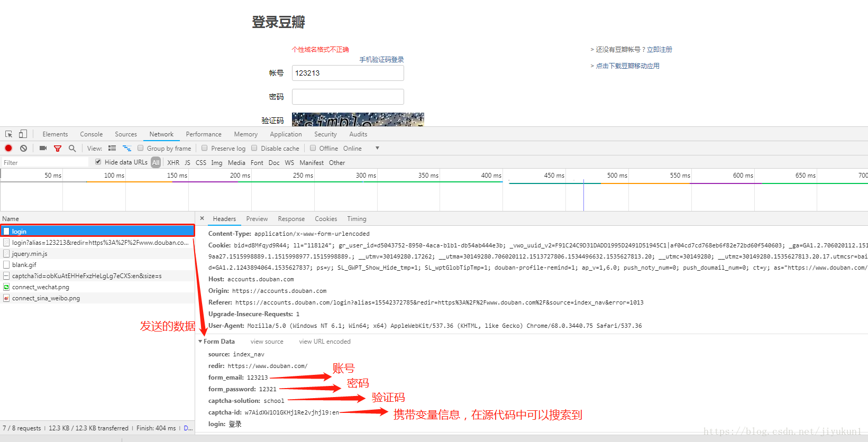Show the Headers tab of the request
The height and width of the screenshot is (442, 868).
tap(224, 219)
